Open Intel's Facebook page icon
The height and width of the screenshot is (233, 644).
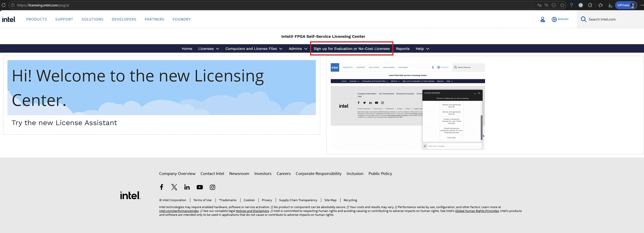162,187
